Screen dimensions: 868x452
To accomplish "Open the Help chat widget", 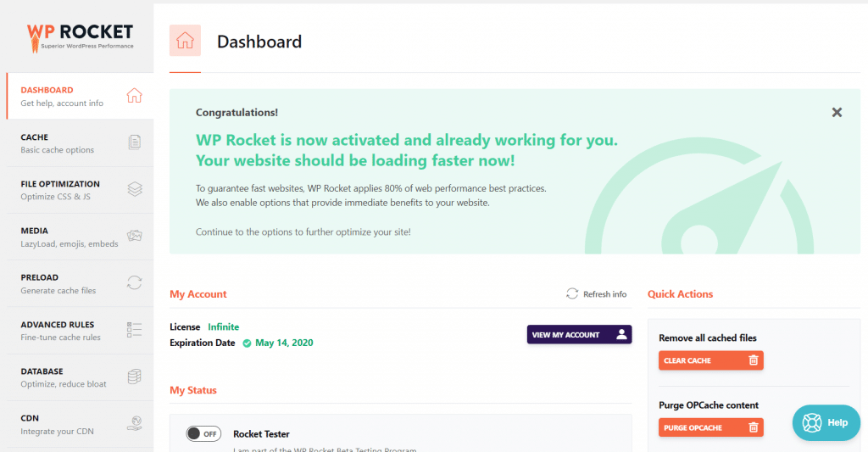I will pos(825,422).
